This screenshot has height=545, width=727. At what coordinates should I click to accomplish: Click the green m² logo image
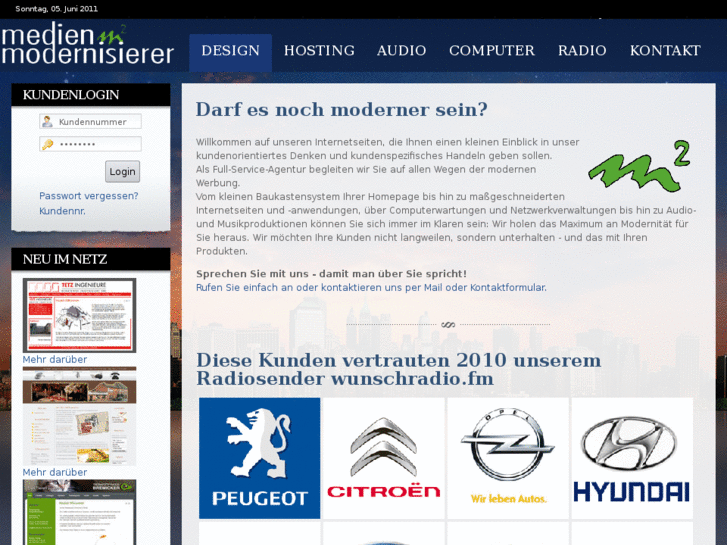639,166
